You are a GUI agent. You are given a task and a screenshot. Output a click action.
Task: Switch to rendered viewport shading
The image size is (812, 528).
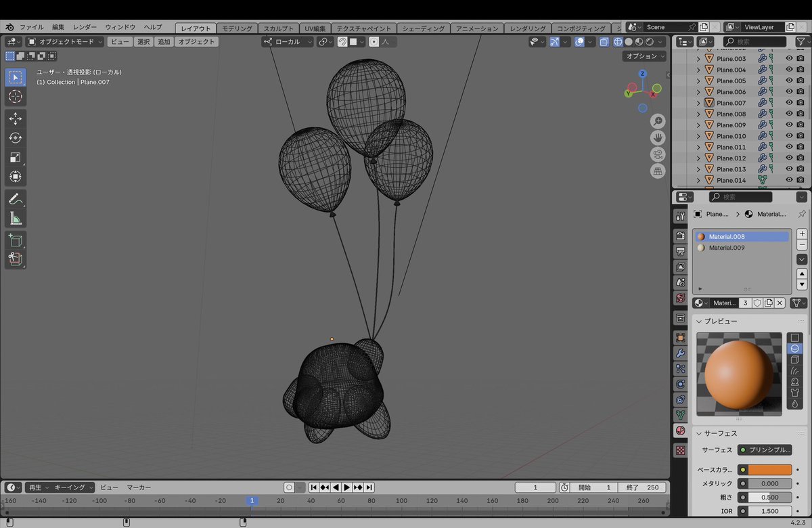pyautogui.click(x=650, y=42)
